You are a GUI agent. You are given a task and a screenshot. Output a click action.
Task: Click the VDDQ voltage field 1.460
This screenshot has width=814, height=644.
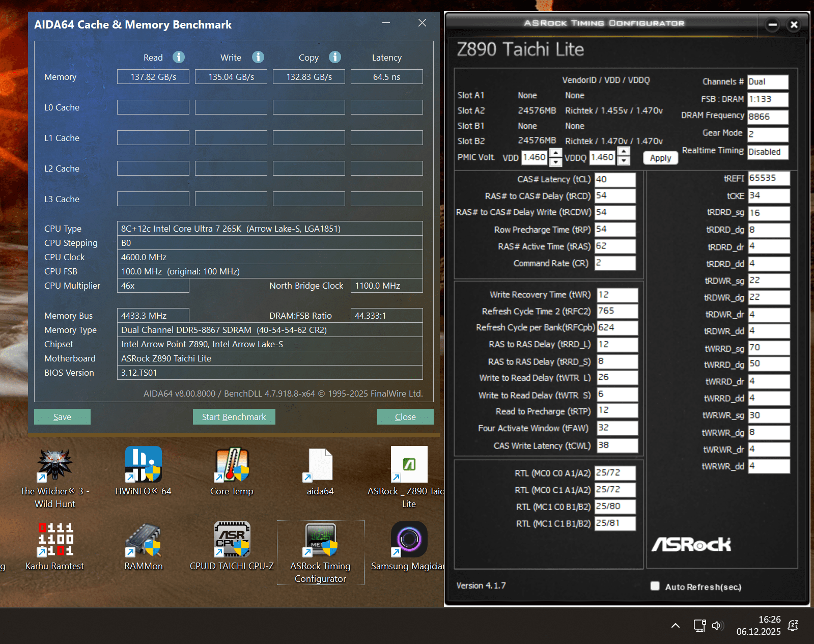click(x=603, y=157)
